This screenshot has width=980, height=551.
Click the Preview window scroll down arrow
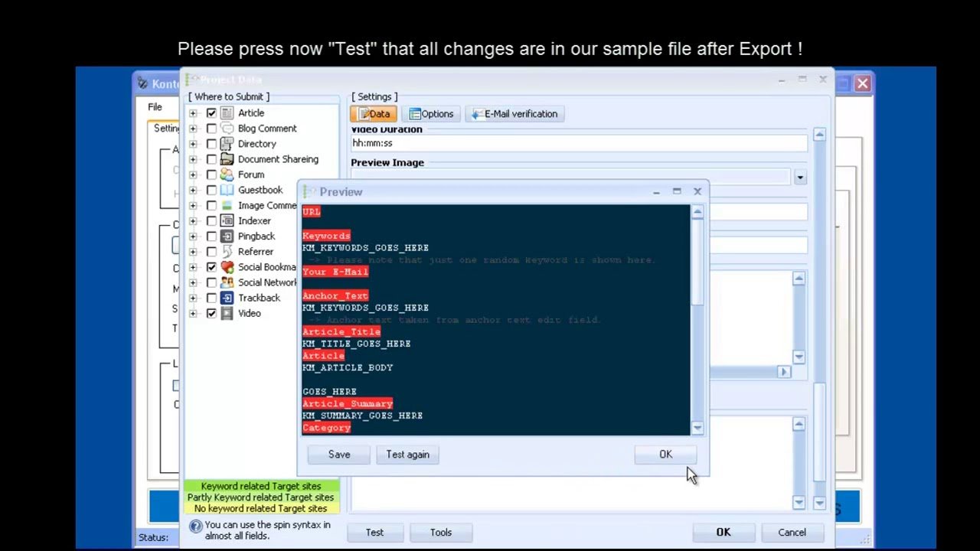(x=697, y=428)
